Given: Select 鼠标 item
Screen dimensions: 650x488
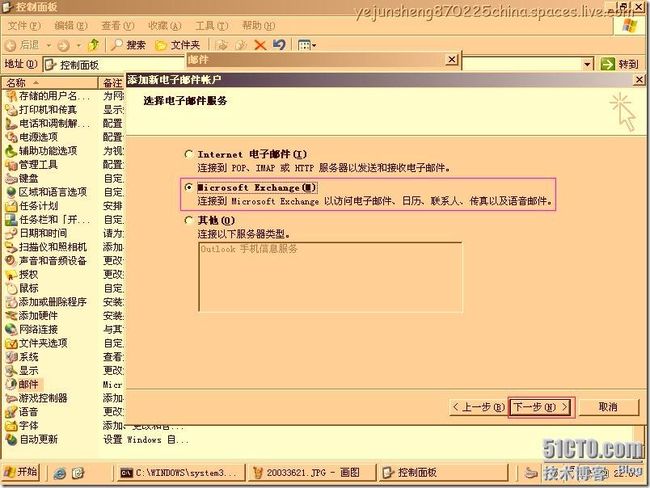Looking at the screenshot, I should tap(22, 288).
